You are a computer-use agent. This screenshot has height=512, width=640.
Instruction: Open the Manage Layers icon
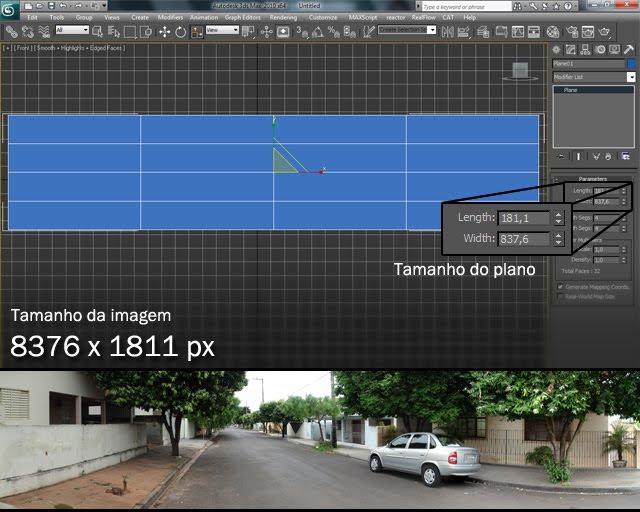pos(483,31)
